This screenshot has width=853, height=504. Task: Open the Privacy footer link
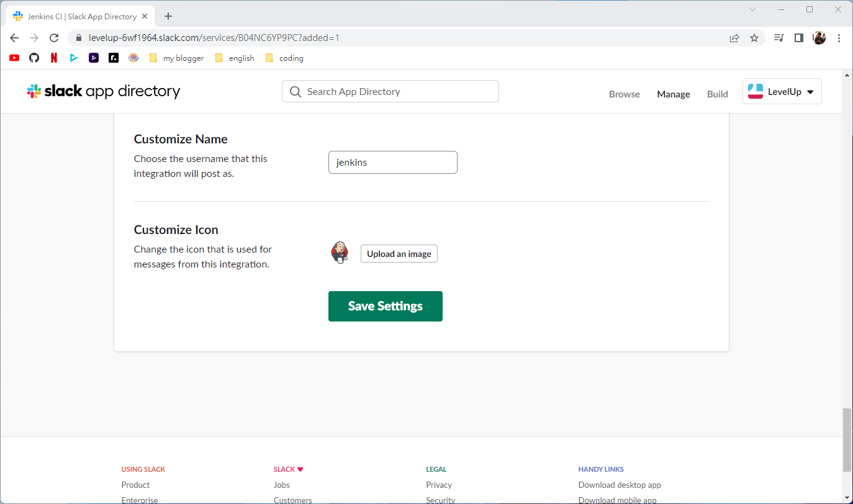click(439, 485)
